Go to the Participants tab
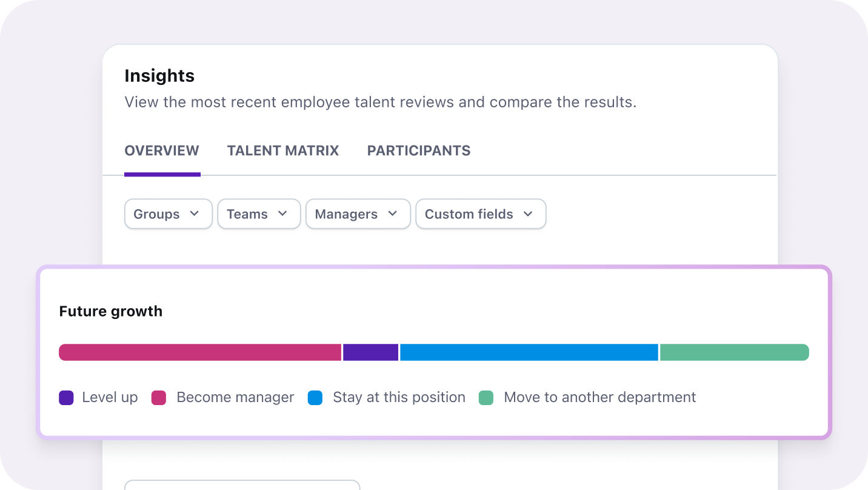Image resolution: width=868 pixels, height=490 pixels. click(x=419, y=150)
